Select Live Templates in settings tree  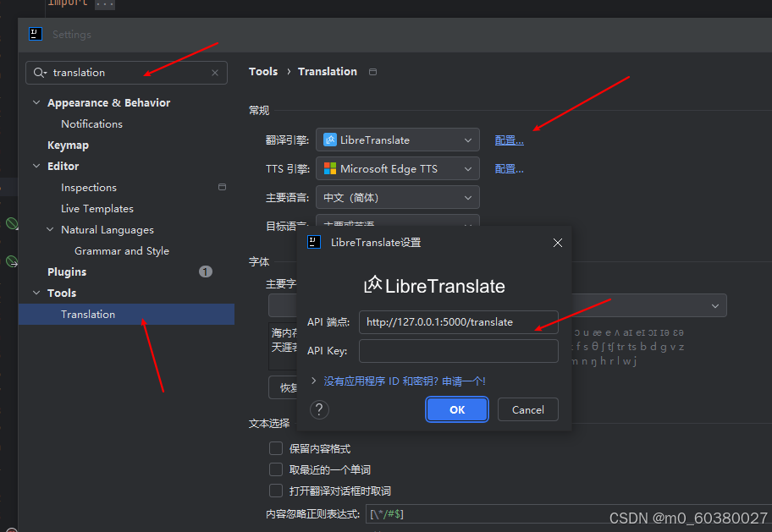(x=97, y=209)
